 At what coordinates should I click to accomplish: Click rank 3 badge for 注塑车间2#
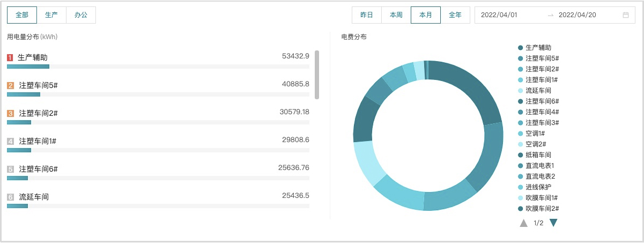[x=10, y=113]
